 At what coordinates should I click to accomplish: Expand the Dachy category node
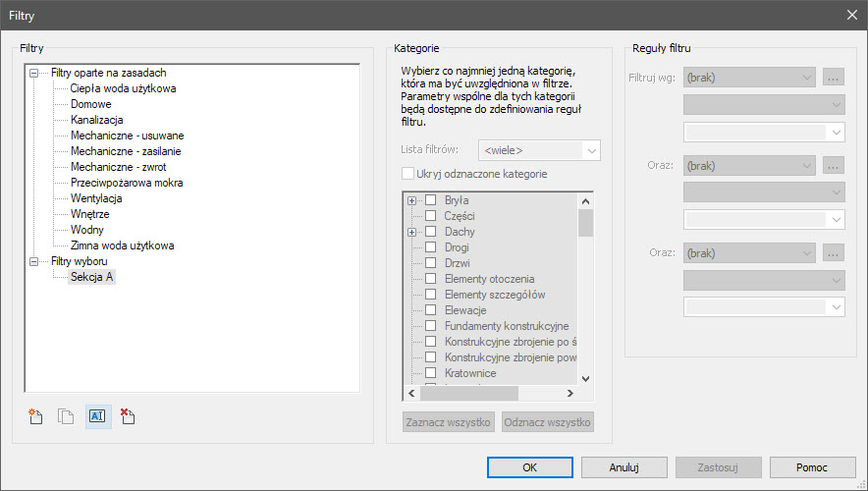(x=412, y=232)
